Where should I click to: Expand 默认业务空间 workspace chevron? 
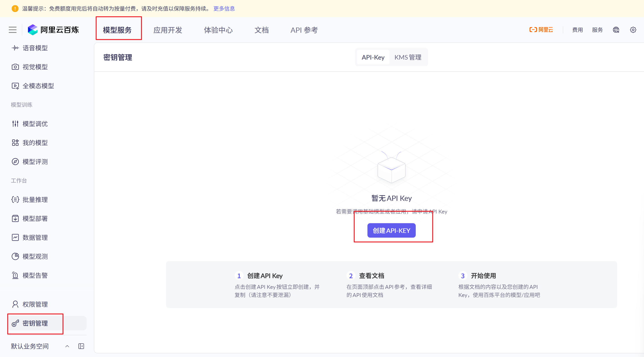click(x=67, y=346)
